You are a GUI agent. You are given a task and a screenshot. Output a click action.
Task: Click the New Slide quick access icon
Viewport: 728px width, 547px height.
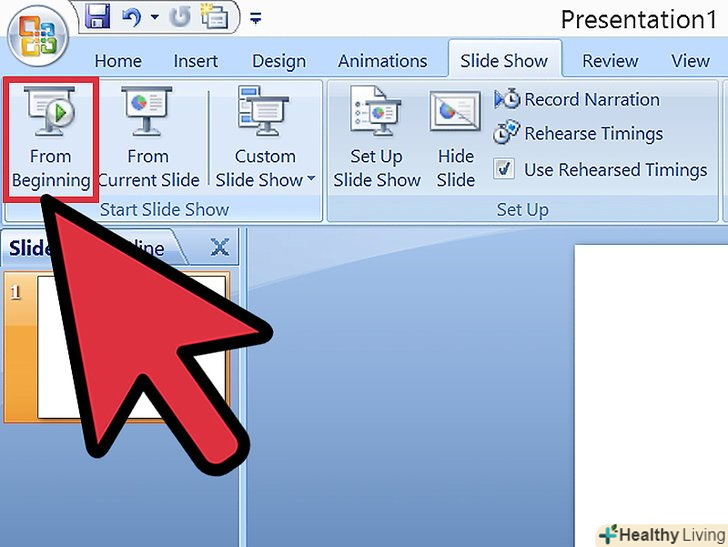[x=214, y=17]
